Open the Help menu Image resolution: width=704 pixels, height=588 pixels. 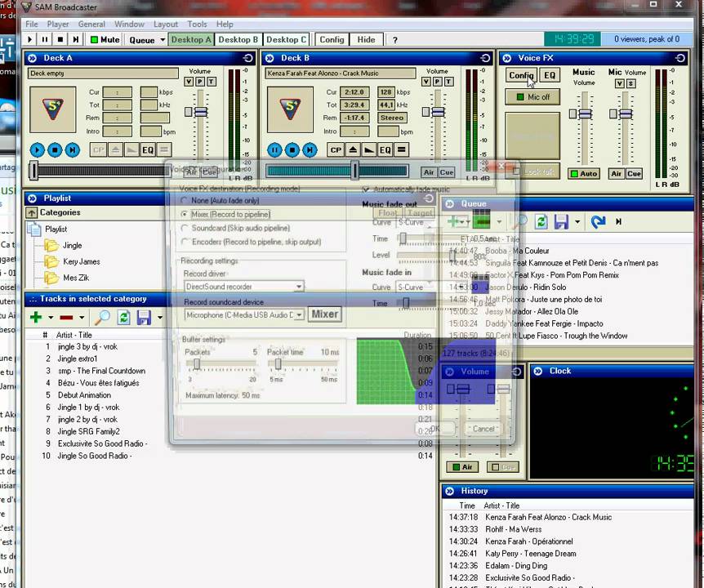(x=225, y=24)
